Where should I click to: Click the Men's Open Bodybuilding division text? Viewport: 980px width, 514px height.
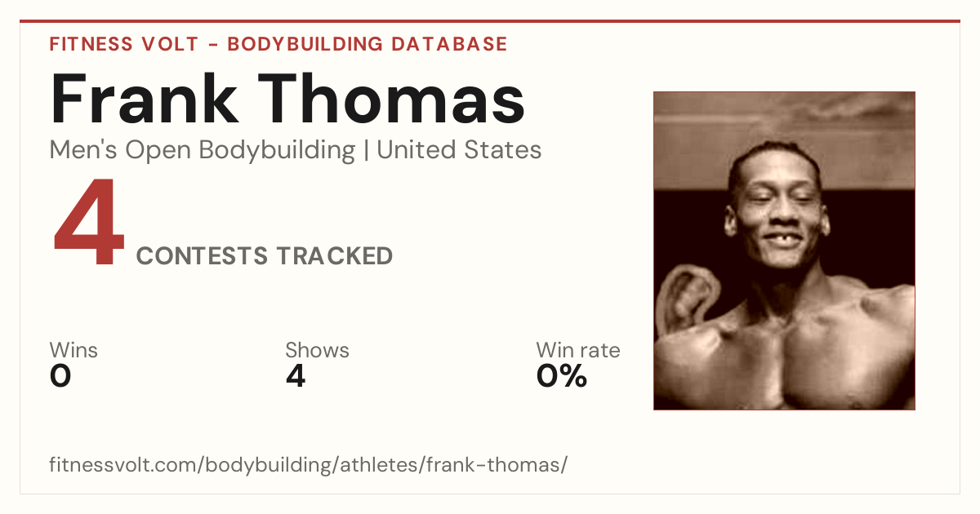click(x=203, y=150)
